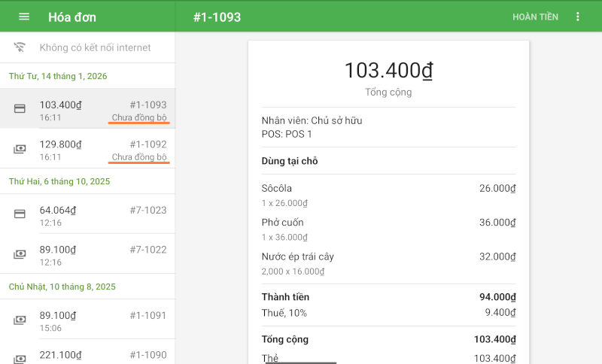Open the three-dot more options menu
The height and width of the screenshot is (364, 602).
(x=578, y=17)
